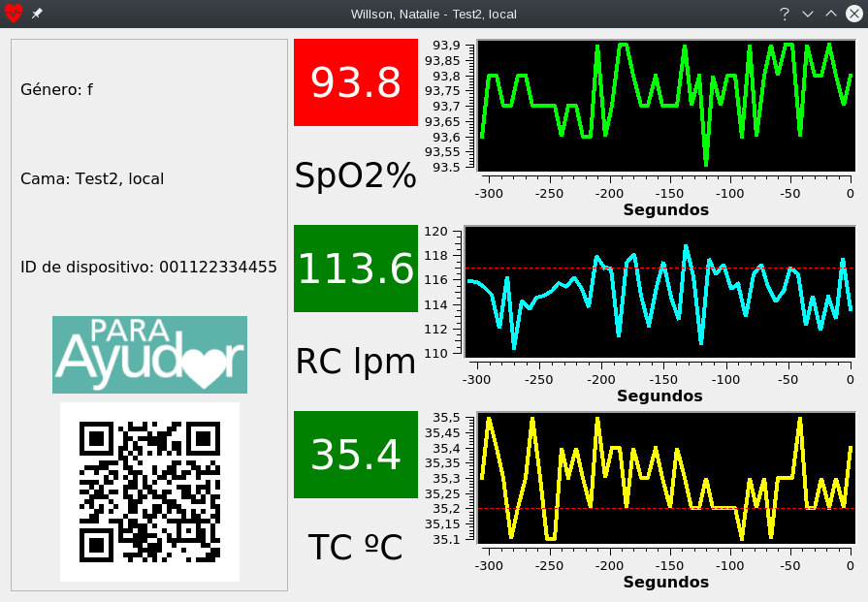
Task: Open the help question mark button
Action: click(785, 14)
